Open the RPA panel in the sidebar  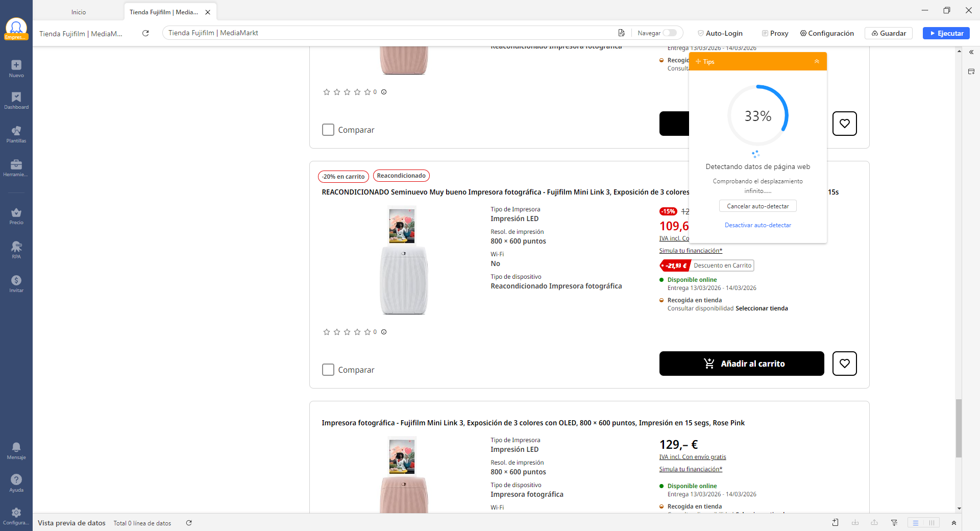pyautogui.click(x=16, y=250)
